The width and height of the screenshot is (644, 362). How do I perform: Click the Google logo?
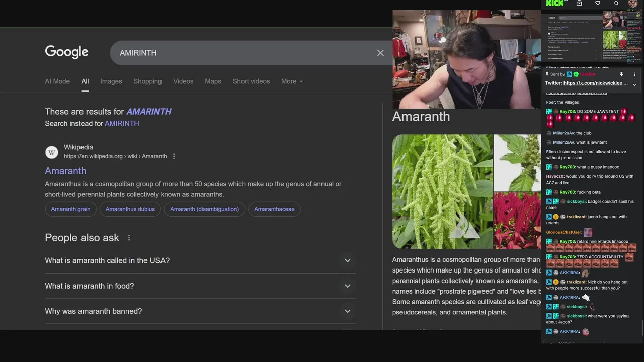66,52
